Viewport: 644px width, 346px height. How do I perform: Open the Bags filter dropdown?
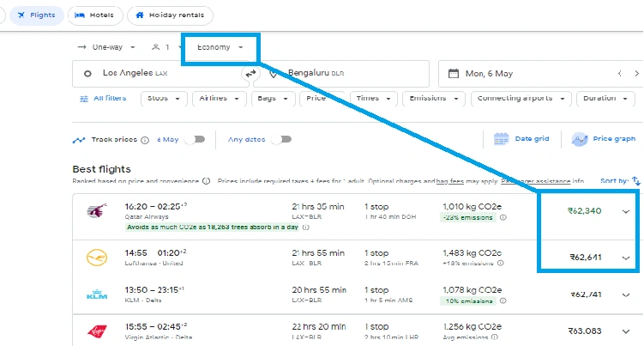point(273,99)
